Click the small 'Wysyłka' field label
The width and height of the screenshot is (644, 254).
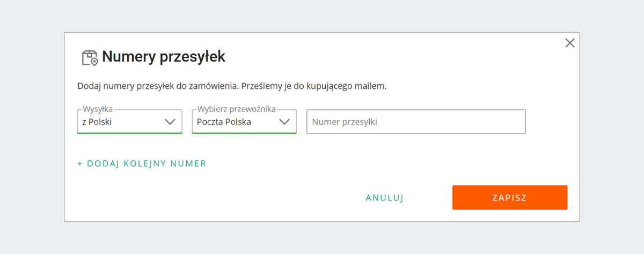[98, 109]
